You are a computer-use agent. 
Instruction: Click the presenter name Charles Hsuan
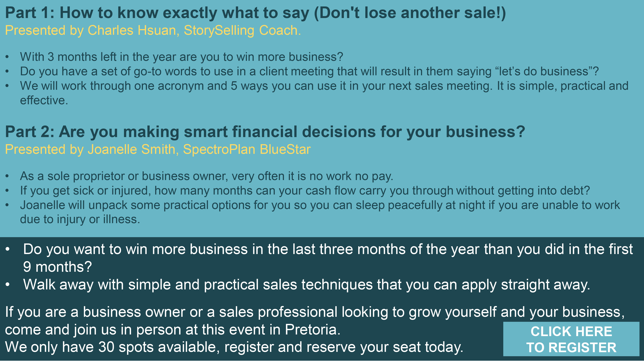132,30
